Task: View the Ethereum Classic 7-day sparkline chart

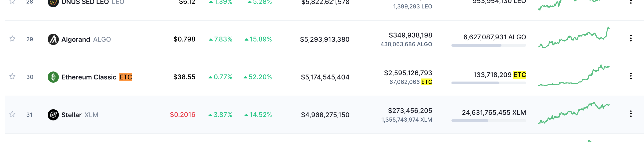Action: [574, 75]
